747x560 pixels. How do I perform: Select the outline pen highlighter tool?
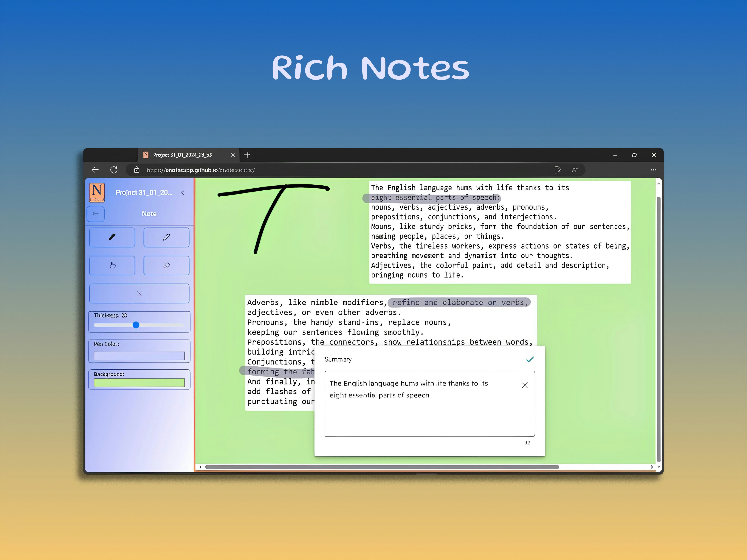(x=166, y=237)
